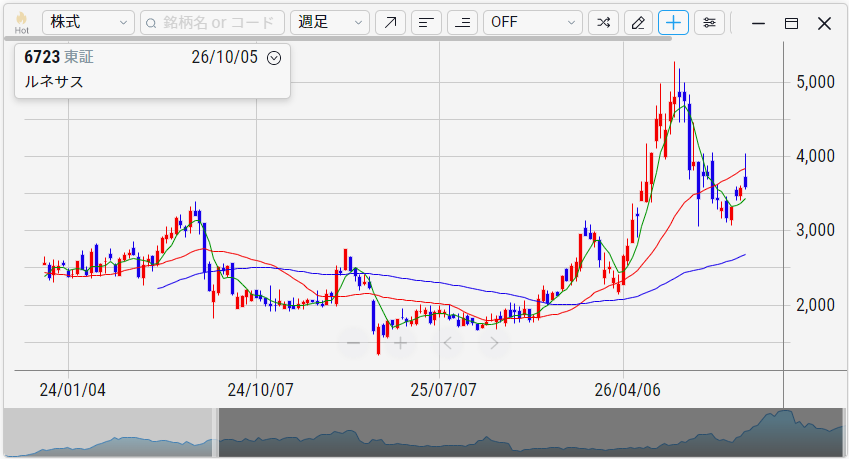Open the chart settings sliders icon

tap(709, 23)
